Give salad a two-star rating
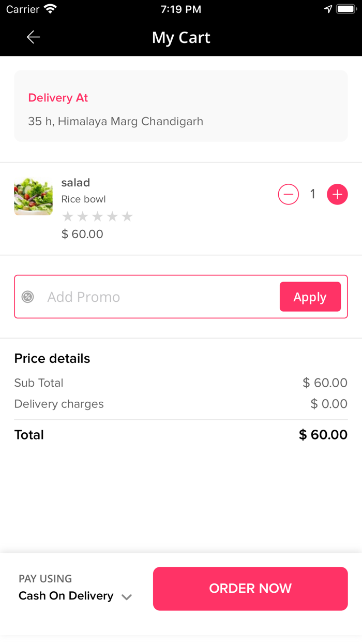 pyautogui.click(x=82, y=216)
